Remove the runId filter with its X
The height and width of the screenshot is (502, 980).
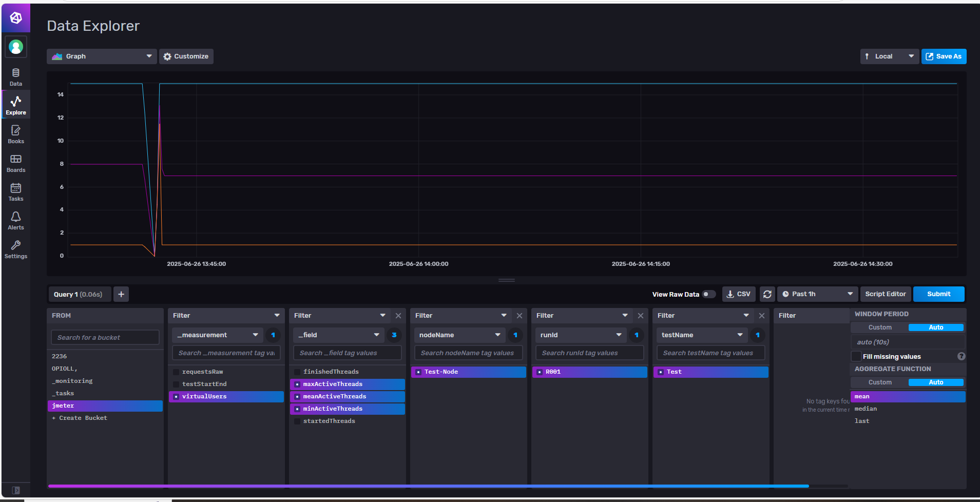tap(641, 316)
